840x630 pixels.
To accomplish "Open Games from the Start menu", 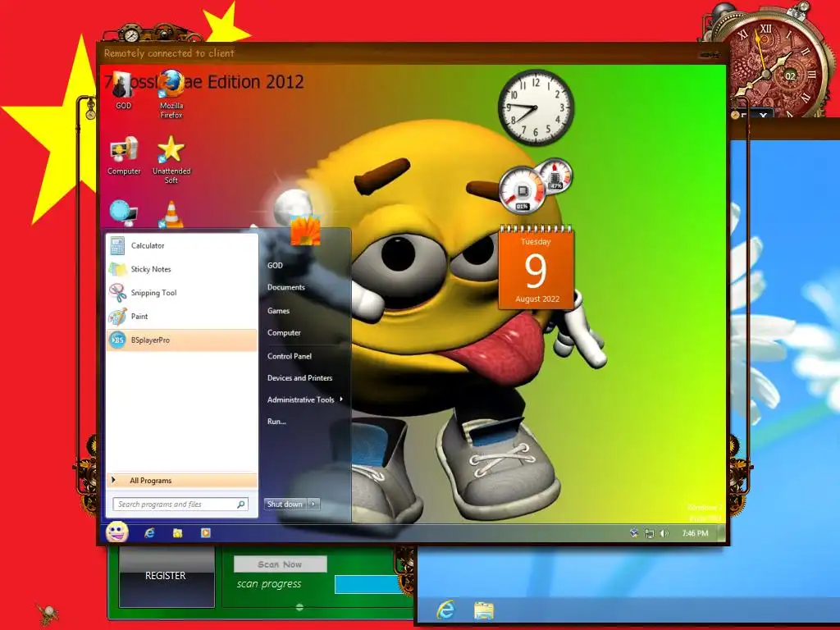I will coord(279,311).
